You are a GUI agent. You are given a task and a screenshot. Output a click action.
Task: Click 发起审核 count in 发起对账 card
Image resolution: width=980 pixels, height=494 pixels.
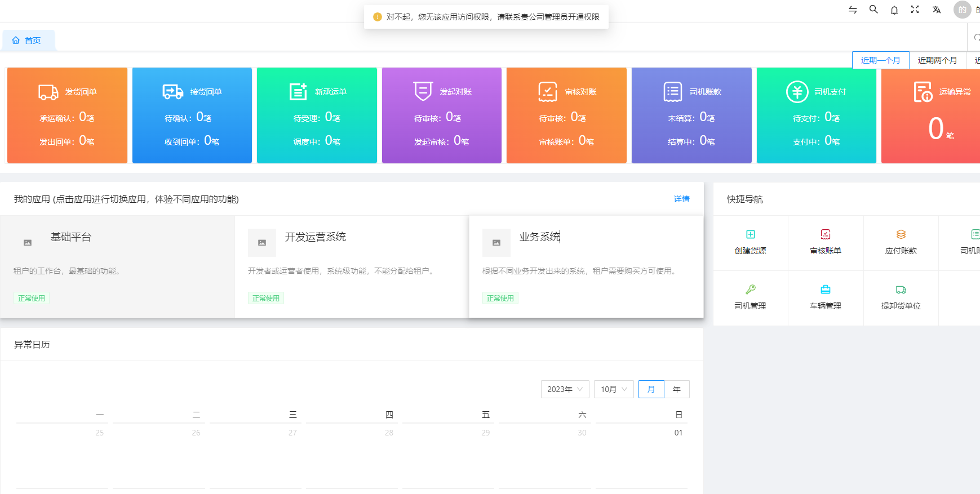441,141
